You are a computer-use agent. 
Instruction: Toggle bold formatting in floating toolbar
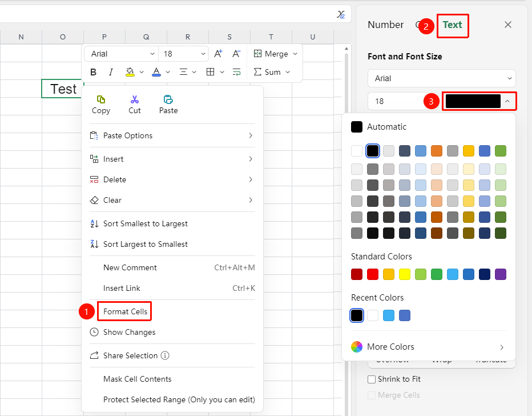pyautogui.click(x=93, y=72)
